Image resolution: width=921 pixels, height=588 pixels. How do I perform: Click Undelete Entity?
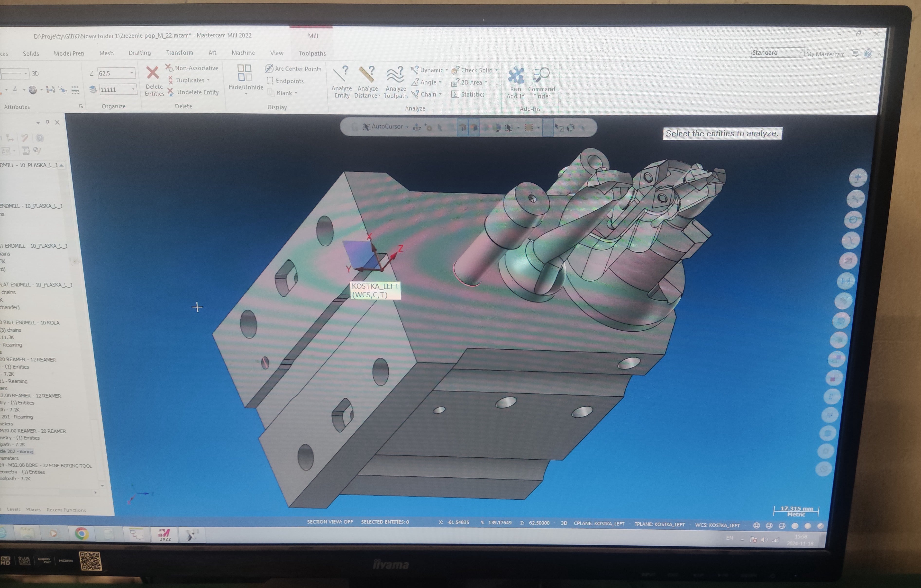(x=197, y=92)
